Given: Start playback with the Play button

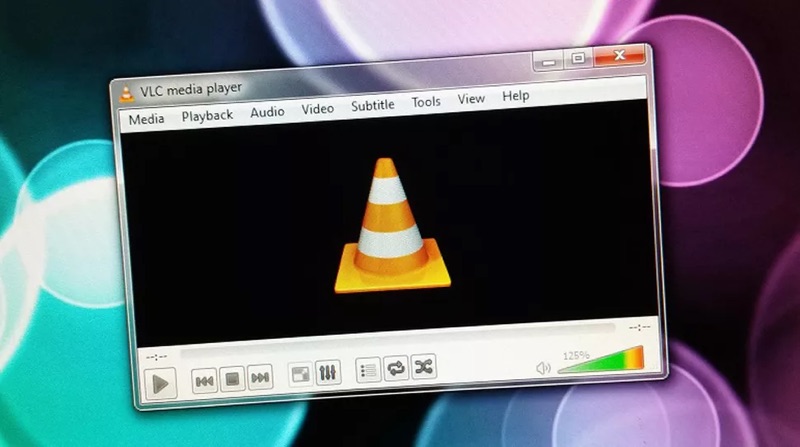Looking at the screenshot, I should (x=160, y=384).
